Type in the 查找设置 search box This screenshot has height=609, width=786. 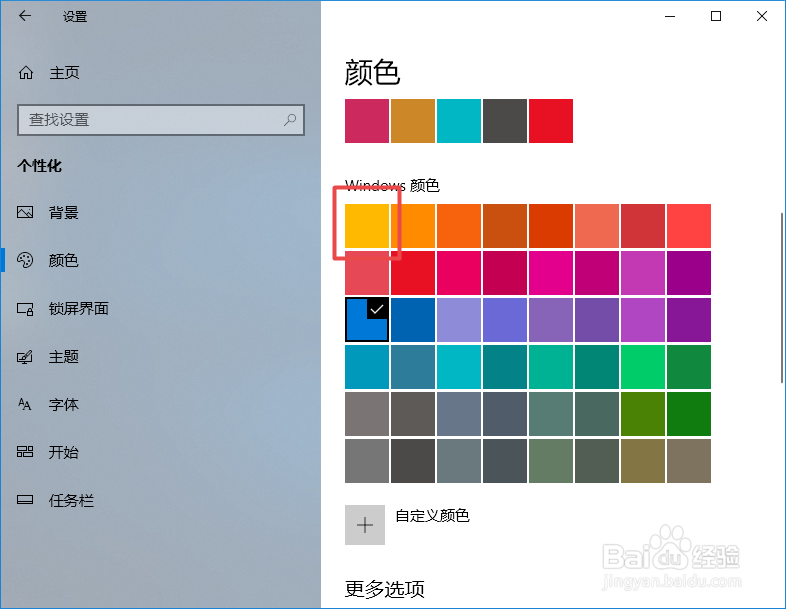[x=150, y=120]
